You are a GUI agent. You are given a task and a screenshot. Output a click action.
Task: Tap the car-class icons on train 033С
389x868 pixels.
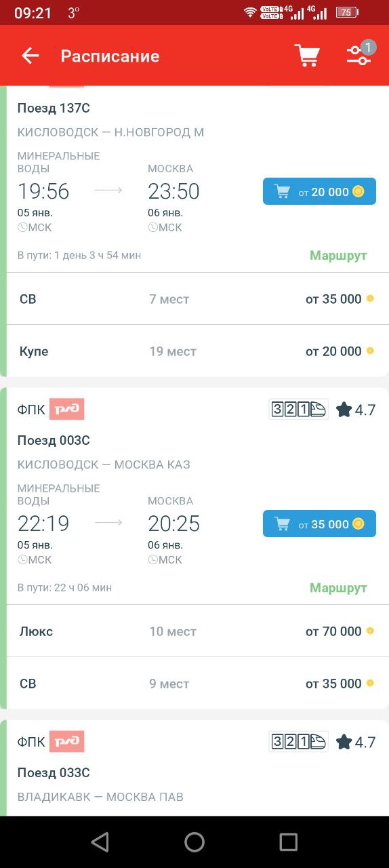click(298, 742)
